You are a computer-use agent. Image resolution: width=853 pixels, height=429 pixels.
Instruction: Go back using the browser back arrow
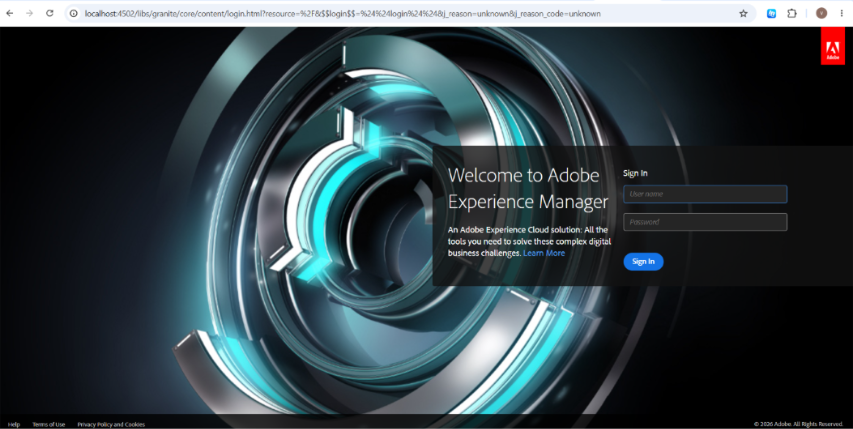tap(10, 13)
